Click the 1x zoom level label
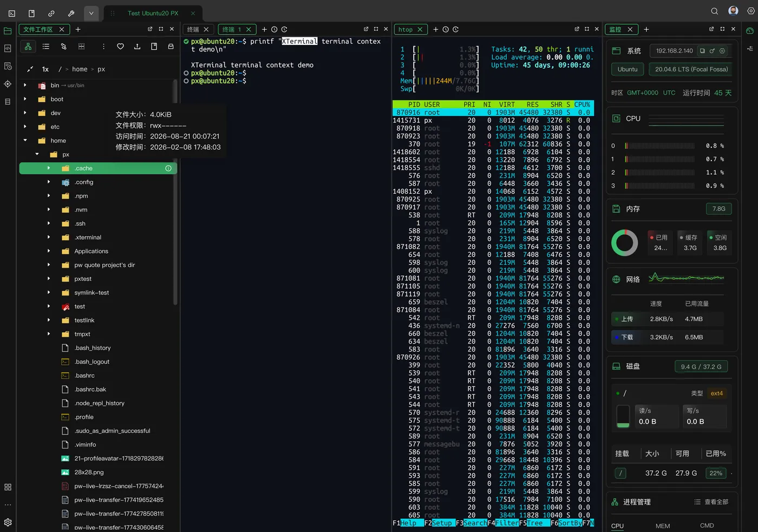The width and height of the screenshot is (758, 532). coord(45,69)
